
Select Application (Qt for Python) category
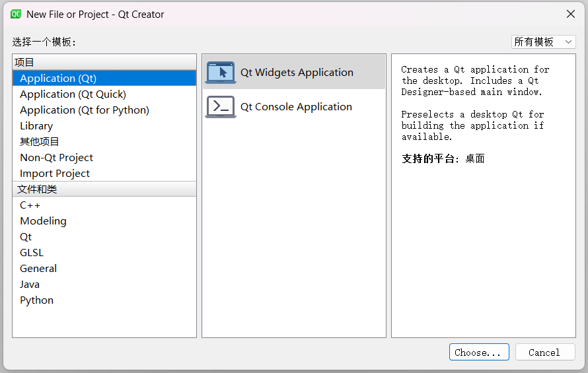tap(104, 110)
